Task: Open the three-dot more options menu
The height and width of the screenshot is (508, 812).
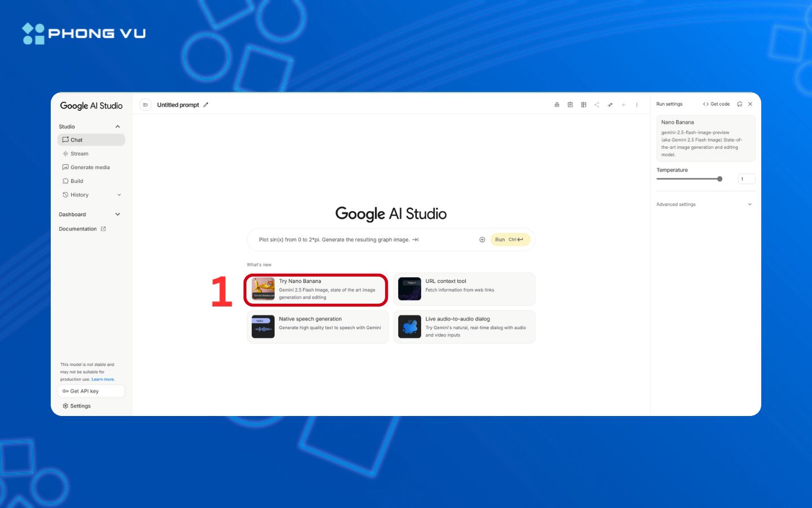Action: pos(637,105)
